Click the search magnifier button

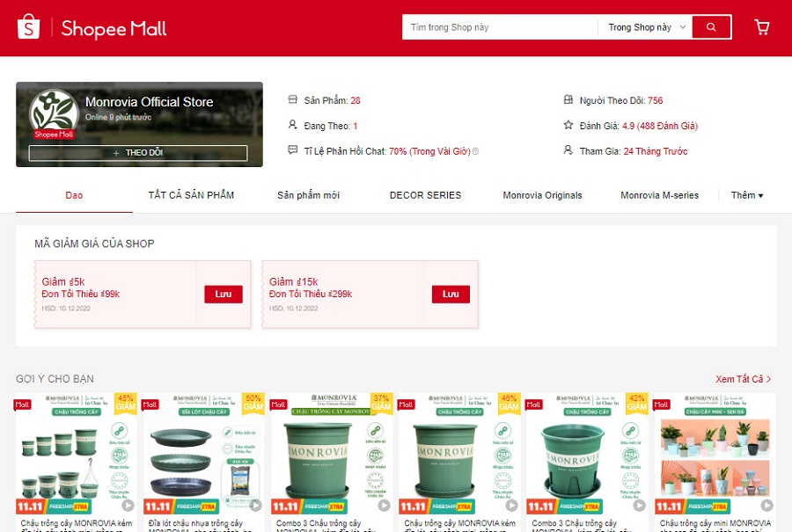(711, 27)
